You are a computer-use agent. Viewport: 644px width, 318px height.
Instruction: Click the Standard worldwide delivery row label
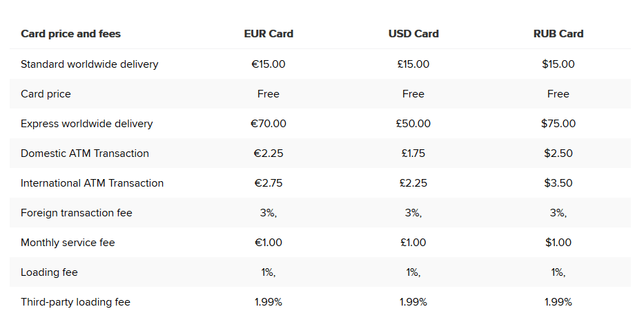pyautogui.click(x=90, y=64)
